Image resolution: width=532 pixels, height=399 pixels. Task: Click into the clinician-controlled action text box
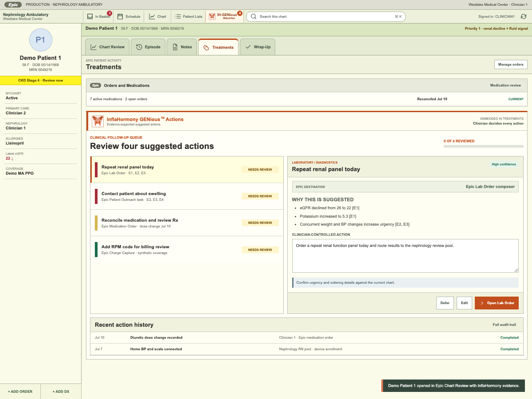[405, 256]
